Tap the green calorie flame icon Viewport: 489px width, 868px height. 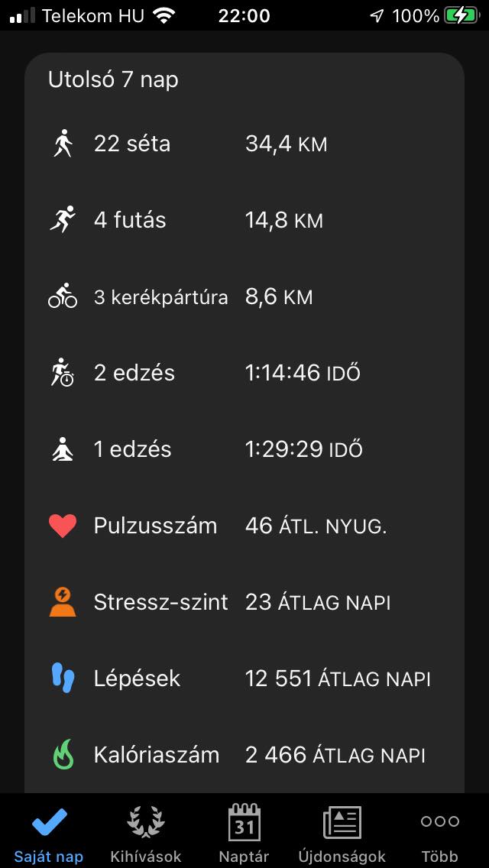[x=63, y=755]
